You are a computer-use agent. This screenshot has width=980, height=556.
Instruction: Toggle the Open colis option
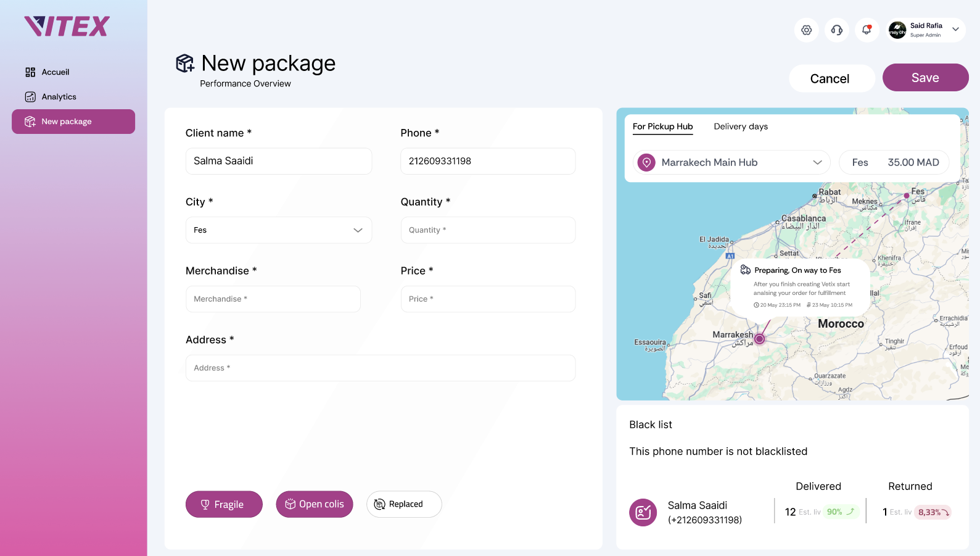click(x=315, y=504)
